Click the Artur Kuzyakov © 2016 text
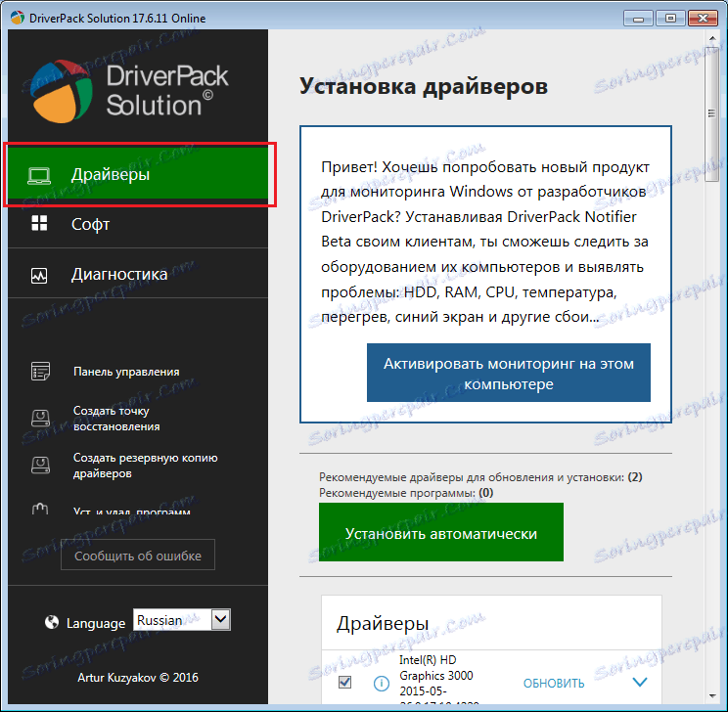728x712 pixels. point(138,678)
